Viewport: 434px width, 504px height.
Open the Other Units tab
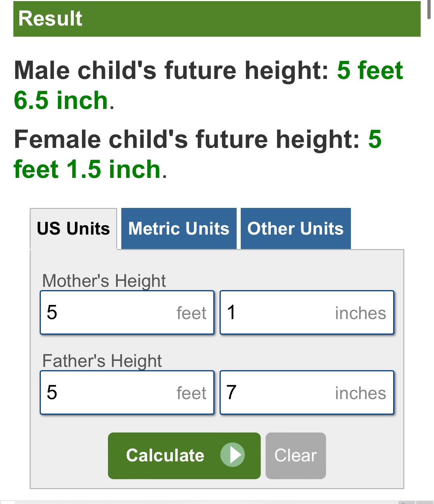[x=296, y=228]
